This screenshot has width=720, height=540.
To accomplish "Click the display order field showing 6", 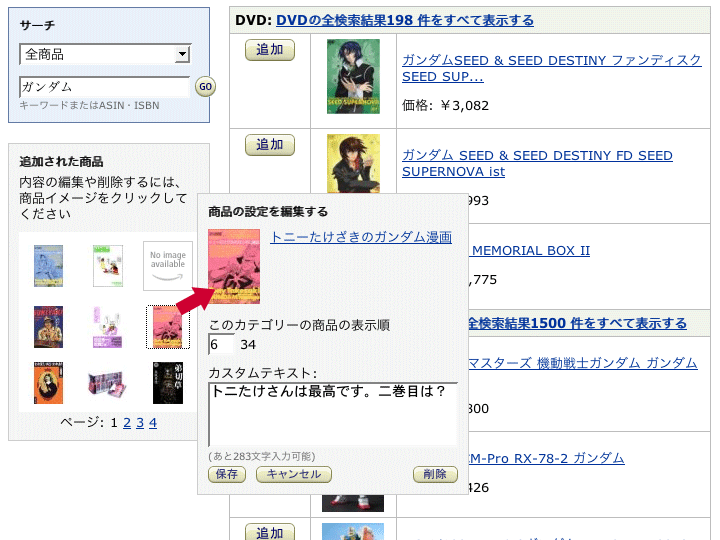I will pos(221,344).
